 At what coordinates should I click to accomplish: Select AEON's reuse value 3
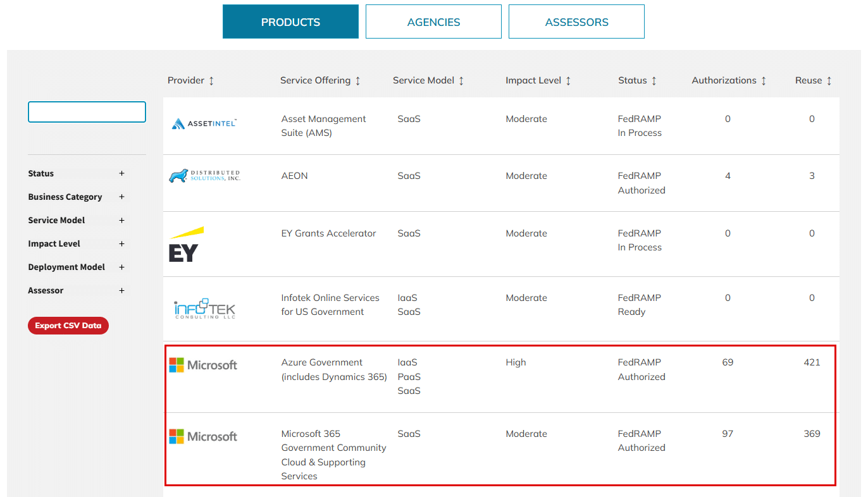click(x=812, y=176)
